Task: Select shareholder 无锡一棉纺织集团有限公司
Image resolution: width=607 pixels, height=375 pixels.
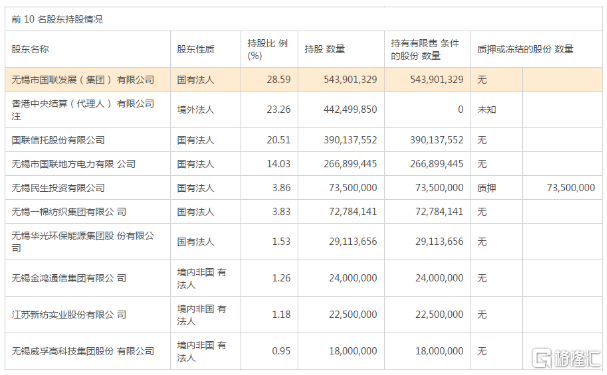Action: coord(69,212)
